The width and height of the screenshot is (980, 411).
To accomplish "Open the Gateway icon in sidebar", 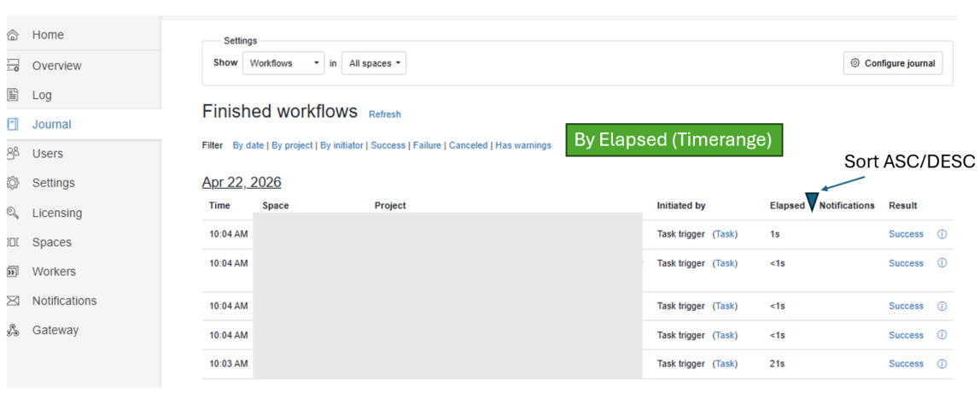I will (13, 331).
